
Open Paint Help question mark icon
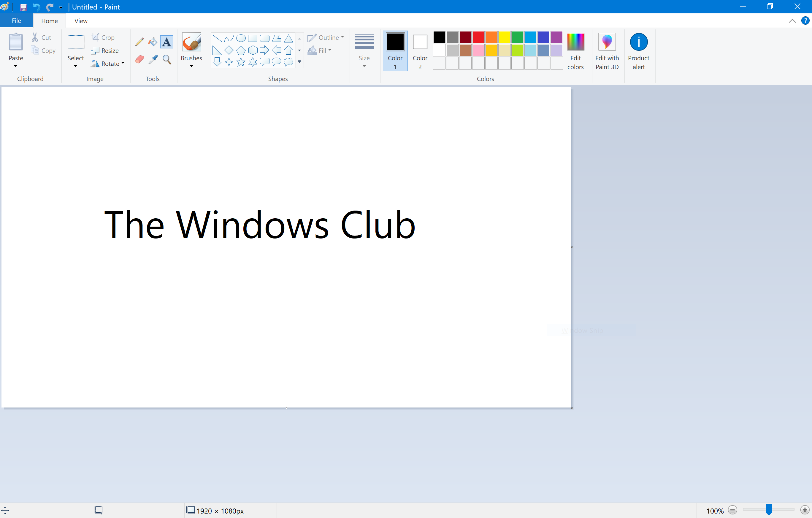click(805, 21)
